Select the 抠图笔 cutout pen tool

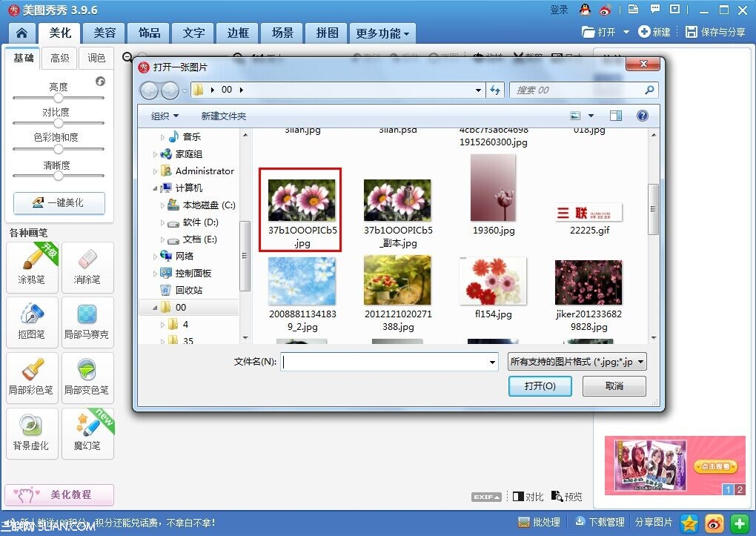(x=32, y=322)
